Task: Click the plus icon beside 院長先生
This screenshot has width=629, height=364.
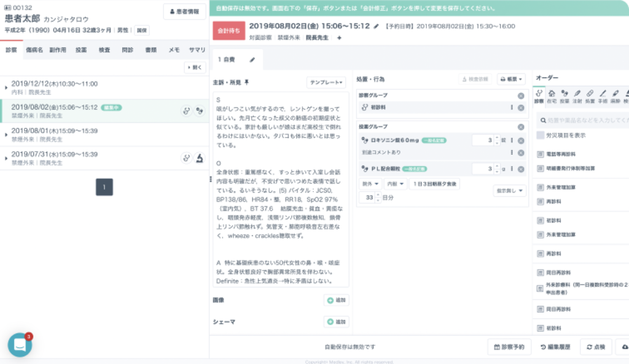Action: coord(339,37)
